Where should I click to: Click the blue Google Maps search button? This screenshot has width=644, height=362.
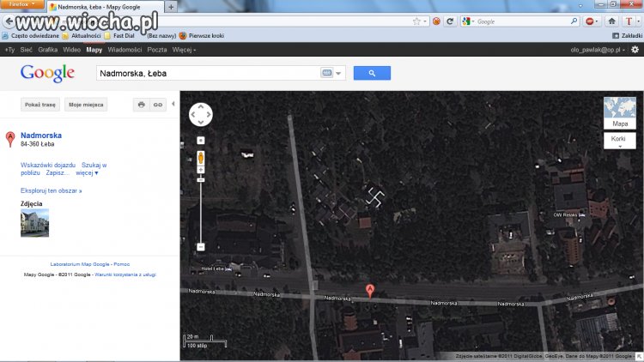click(372, 73)
